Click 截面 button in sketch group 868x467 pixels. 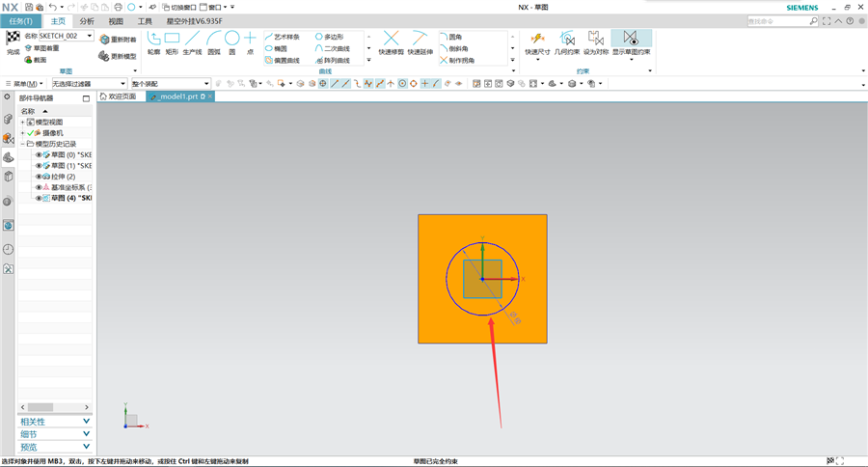36,60
